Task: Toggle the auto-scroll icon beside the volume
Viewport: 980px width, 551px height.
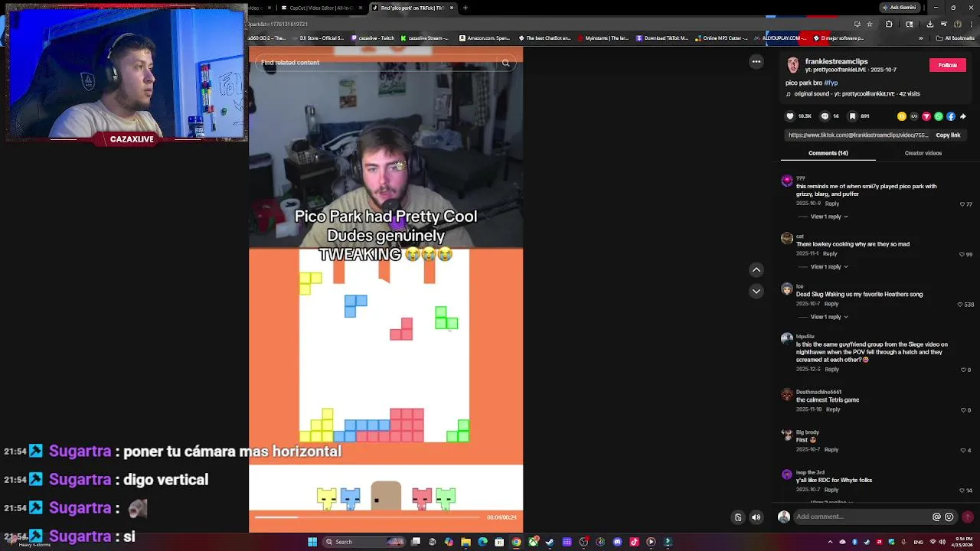Action: click(738, 517)
